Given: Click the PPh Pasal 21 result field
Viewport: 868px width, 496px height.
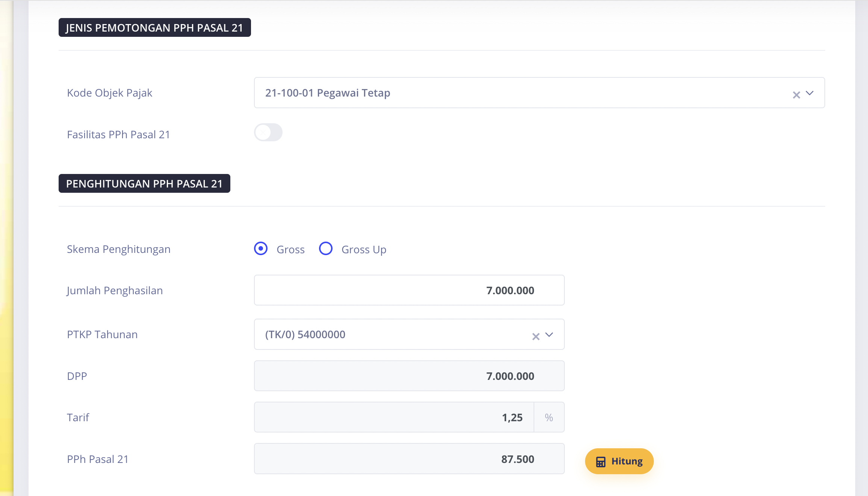Looking at the screenshot, I should coord(409,459).
